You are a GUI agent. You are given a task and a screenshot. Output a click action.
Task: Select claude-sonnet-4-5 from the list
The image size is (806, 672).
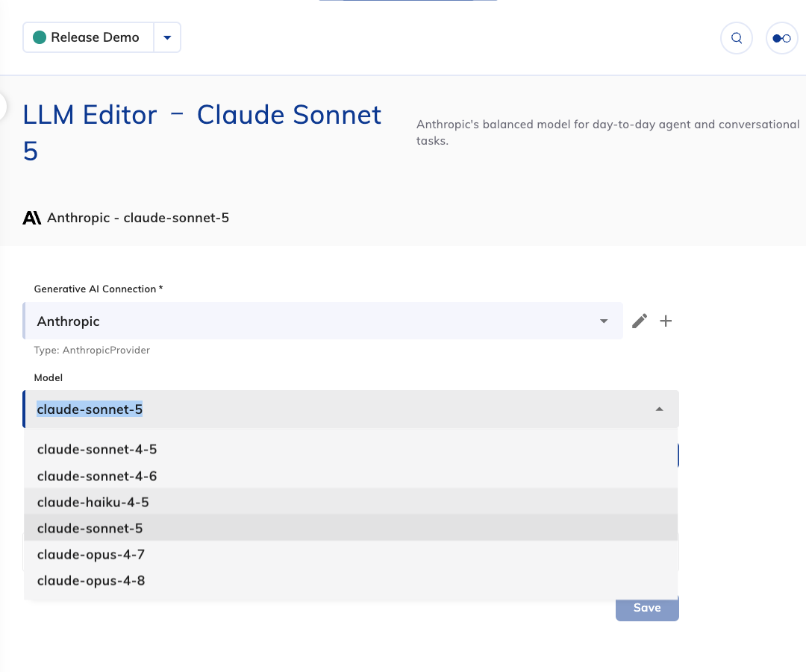click(x=351, y=450)
